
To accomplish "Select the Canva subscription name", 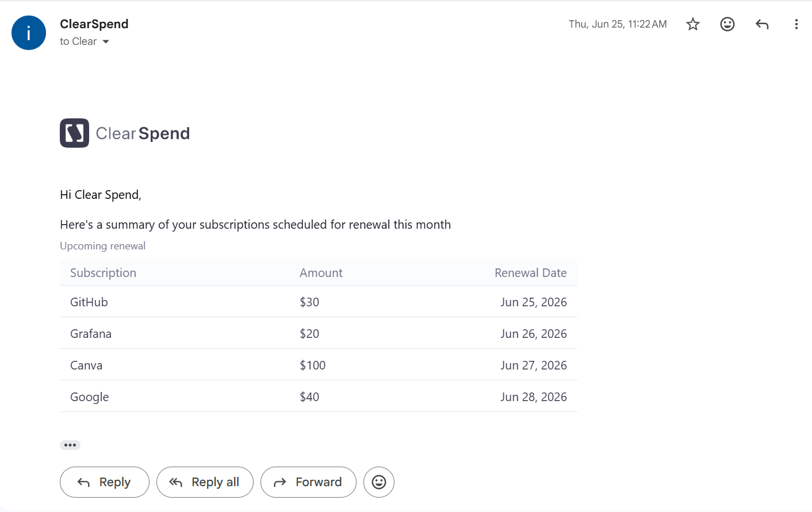I will tap(86, 365).
